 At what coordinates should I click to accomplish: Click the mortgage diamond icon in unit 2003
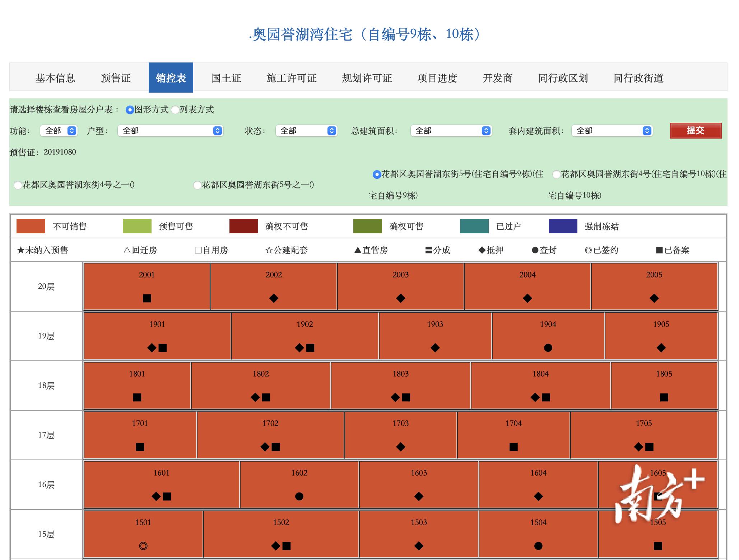click(400, 298)
